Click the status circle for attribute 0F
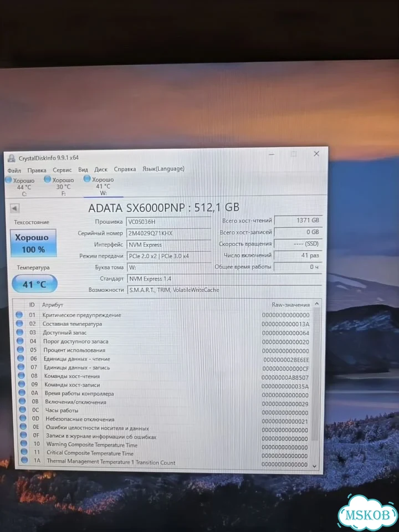Screen dimensions: 399x532 [x=23, y=435]
